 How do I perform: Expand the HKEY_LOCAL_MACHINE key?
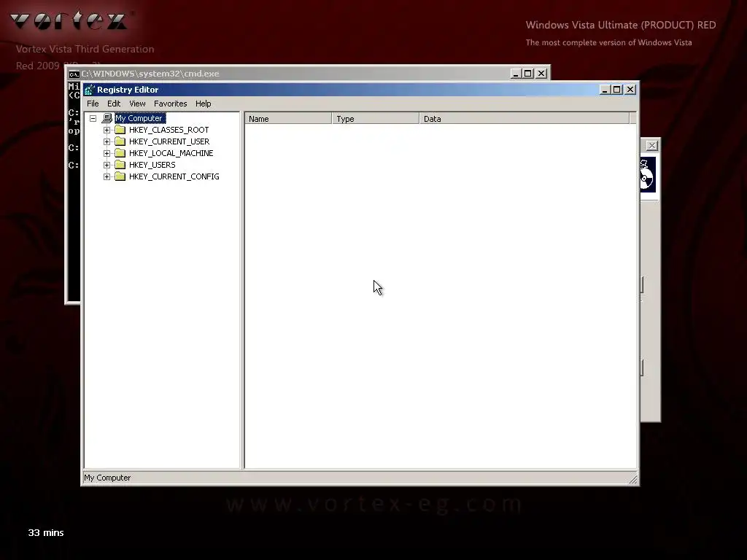coord(107,153)
